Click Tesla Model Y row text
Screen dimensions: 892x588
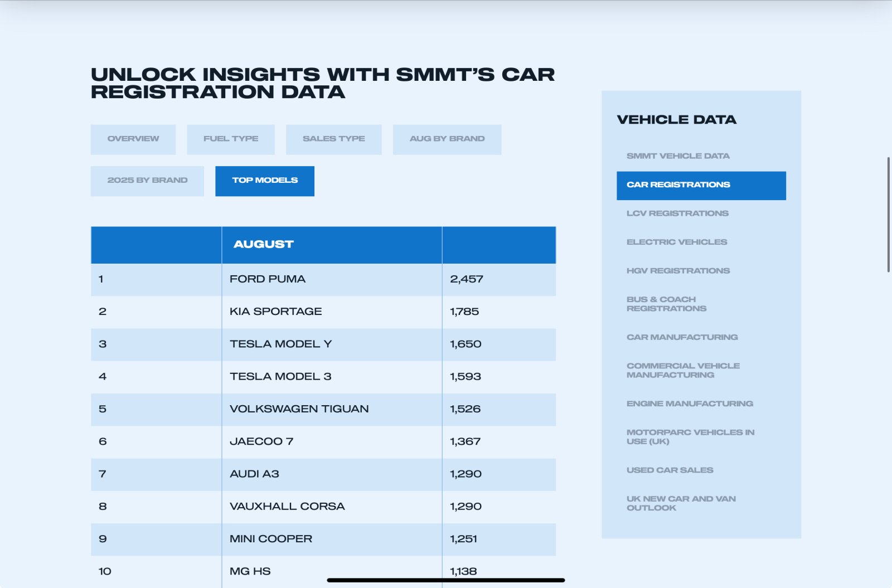coord(280,344)
